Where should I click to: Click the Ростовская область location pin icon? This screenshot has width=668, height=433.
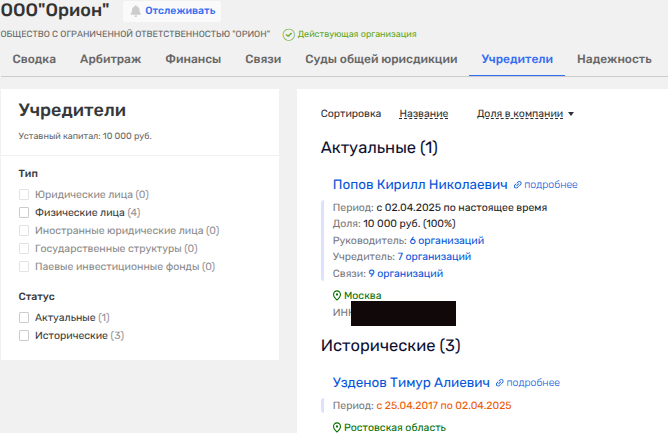[337, 427]
